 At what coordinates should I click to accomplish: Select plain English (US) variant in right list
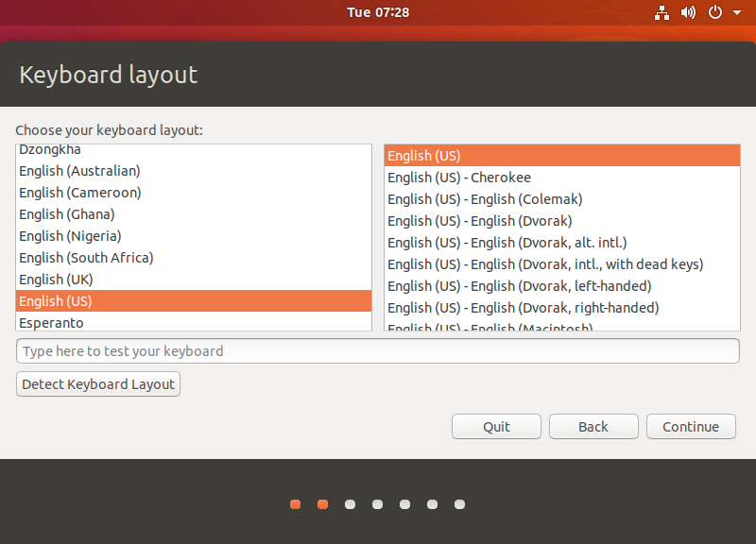coord(562,156)
